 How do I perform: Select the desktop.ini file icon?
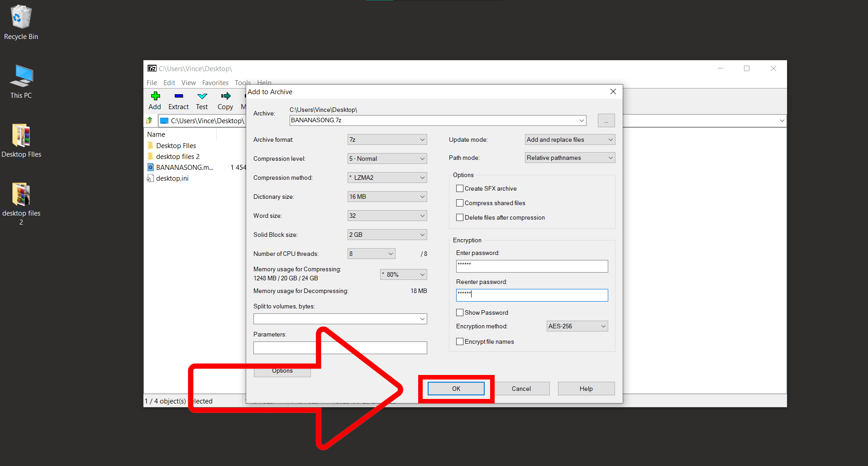pos(151,178)
